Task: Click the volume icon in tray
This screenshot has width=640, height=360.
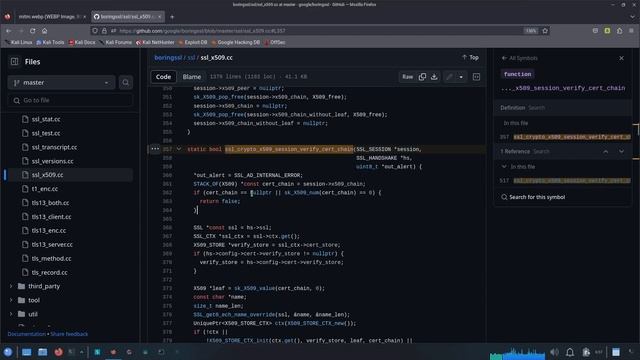Action: point(554,352)
